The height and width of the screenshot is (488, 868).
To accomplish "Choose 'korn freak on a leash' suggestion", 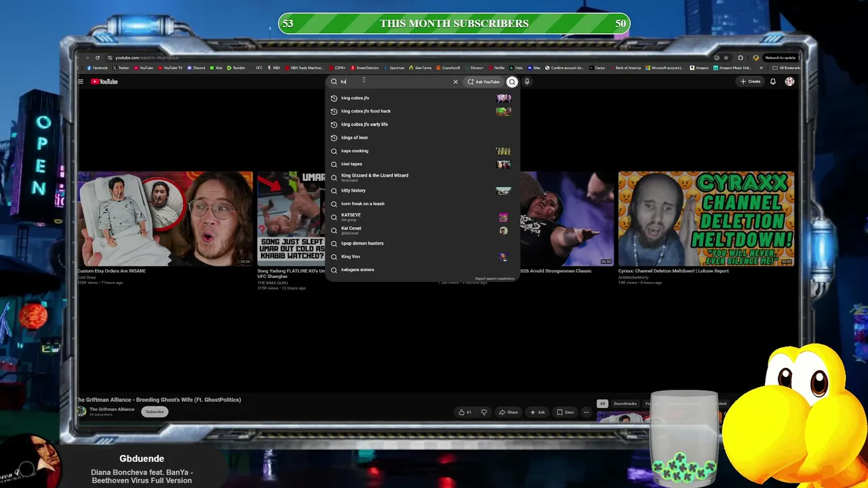I will (422, 203).
